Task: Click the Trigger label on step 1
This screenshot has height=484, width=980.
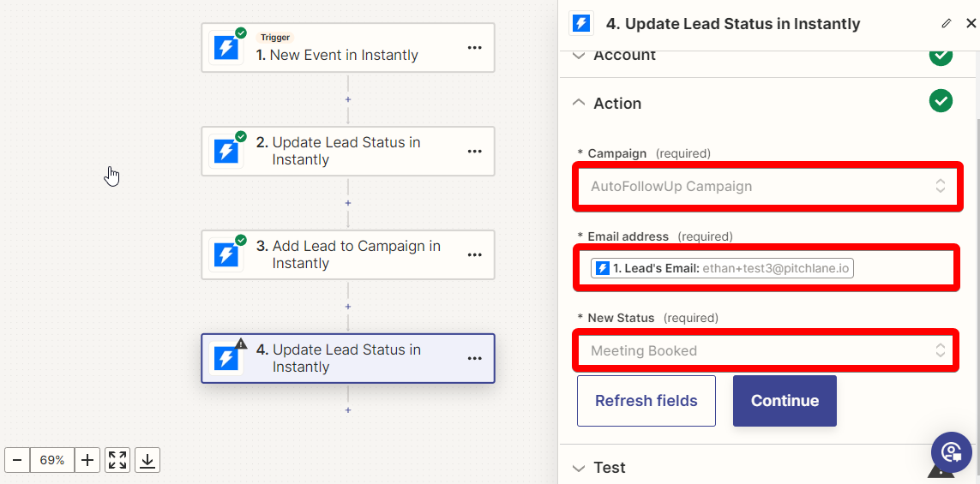Action: (275, 38)
